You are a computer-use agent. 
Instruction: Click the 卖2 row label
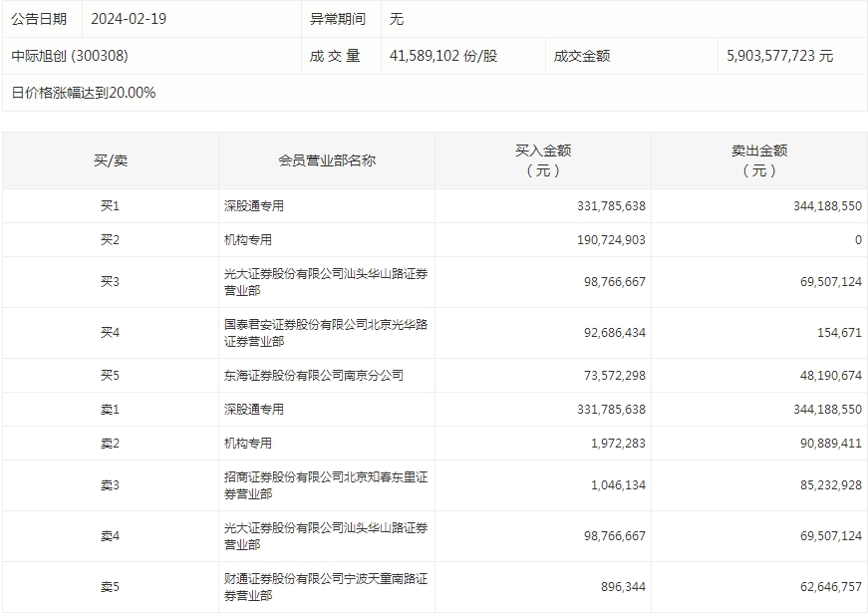(x=111, y=443)
